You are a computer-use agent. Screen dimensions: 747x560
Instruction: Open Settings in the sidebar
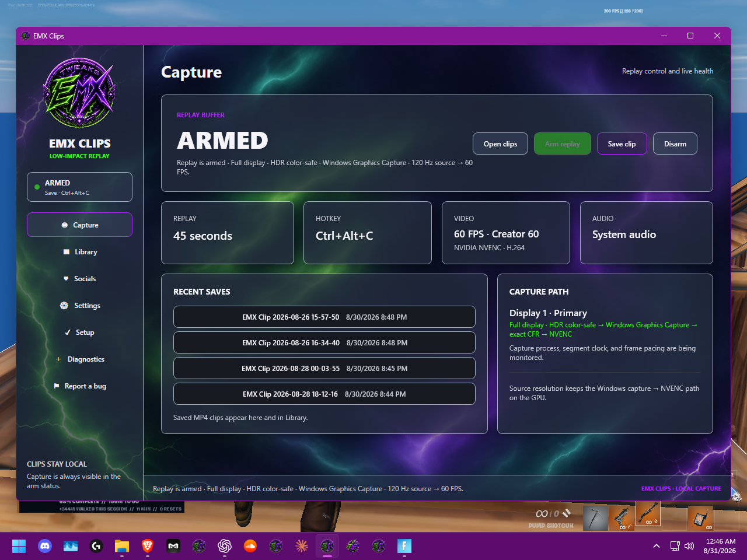click(79, 306)
